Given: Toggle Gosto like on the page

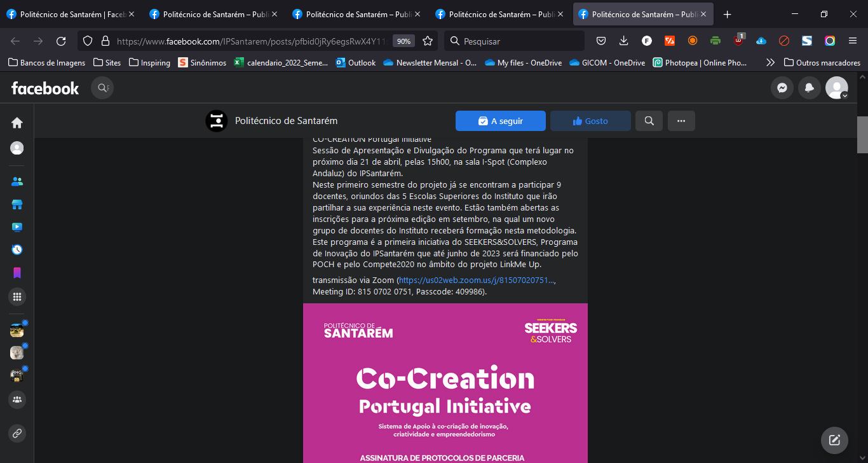Looking at the screenshot, I should click(590, 121).
